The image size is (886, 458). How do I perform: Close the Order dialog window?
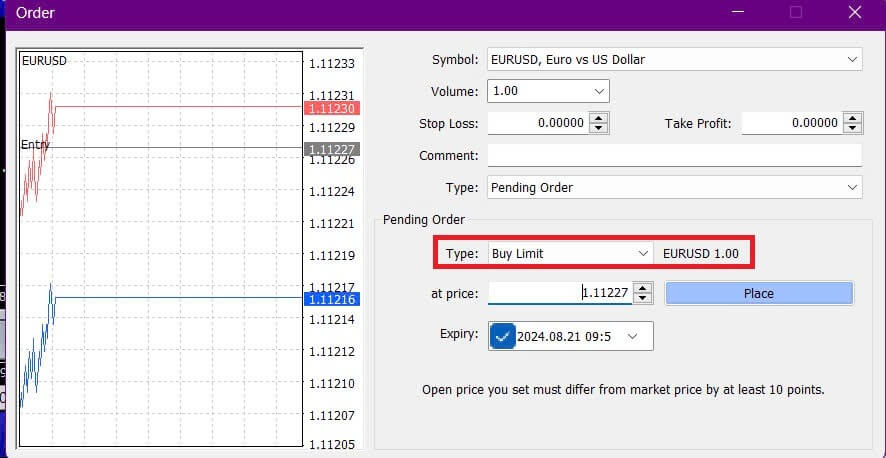pos(855,13)
